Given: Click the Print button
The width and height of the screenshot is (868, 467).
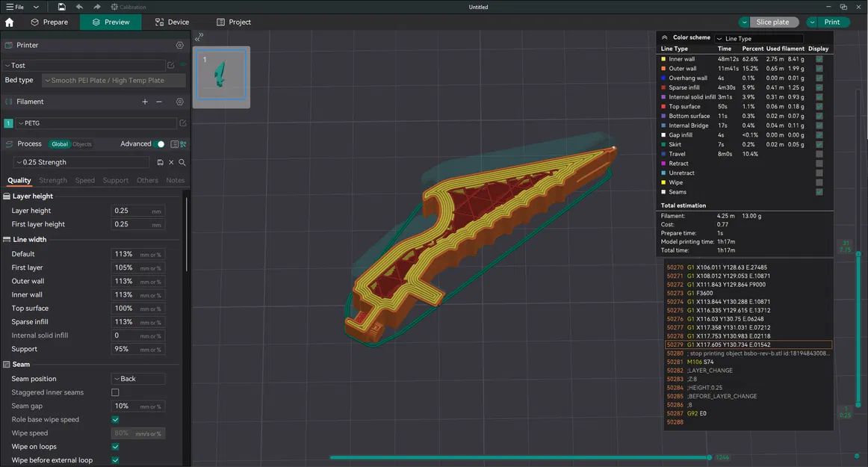Looking at the screenshot, I should coord(832,22).
